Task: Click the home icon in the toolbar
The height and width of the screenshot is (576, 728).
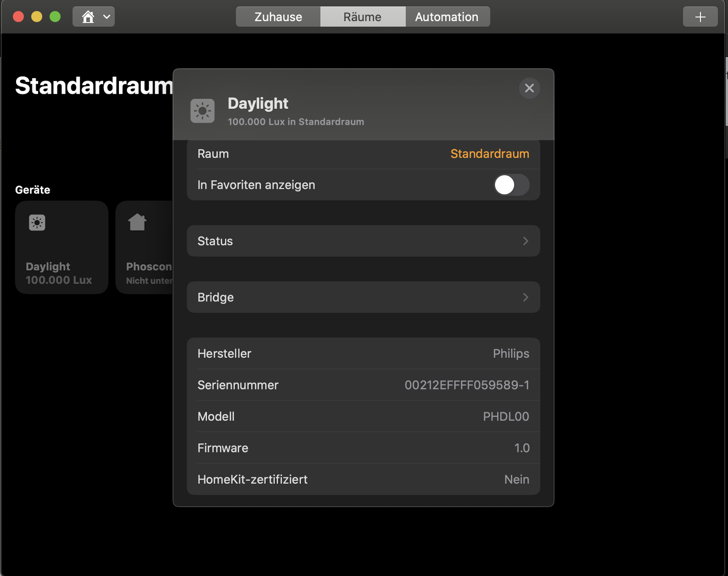Action: click(88, 17)
